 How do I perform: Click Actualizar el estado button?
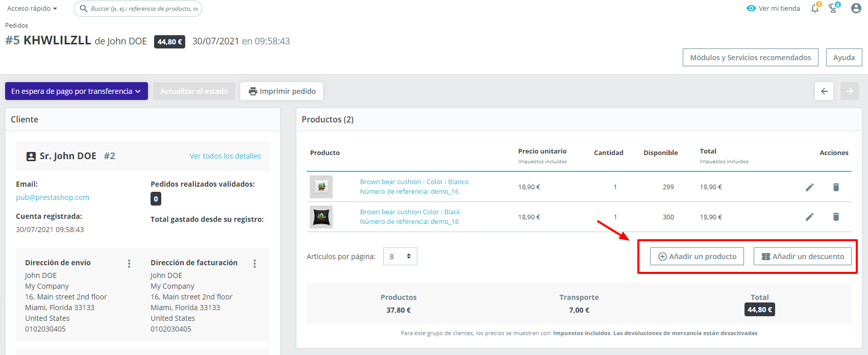click(x=194, y=91)
